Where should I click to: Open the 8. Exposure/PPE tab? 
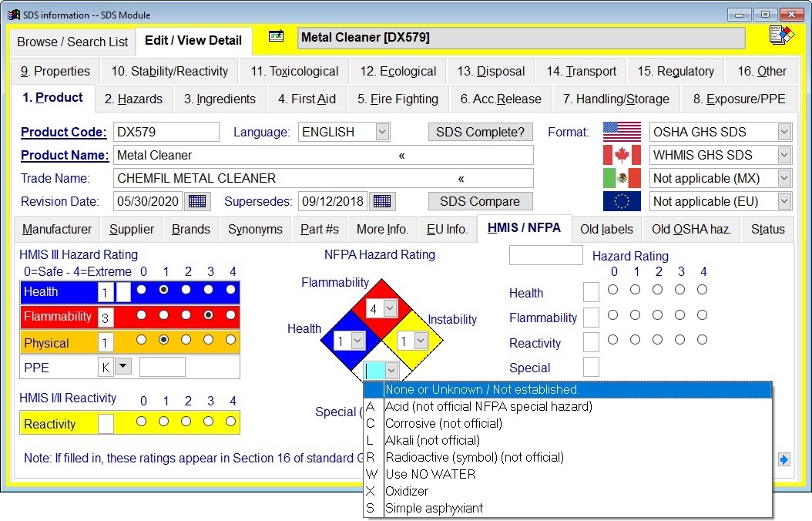[x=739, y=99]
